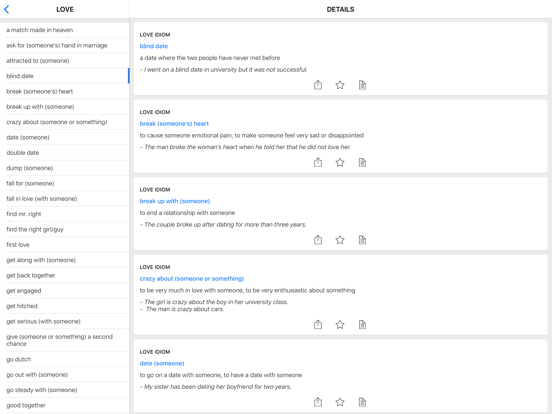Image resolution: width=552 pixels, height=414 pixels.
Task: Favorite the 'blind date' idiom with star
Action: point(340,85)
